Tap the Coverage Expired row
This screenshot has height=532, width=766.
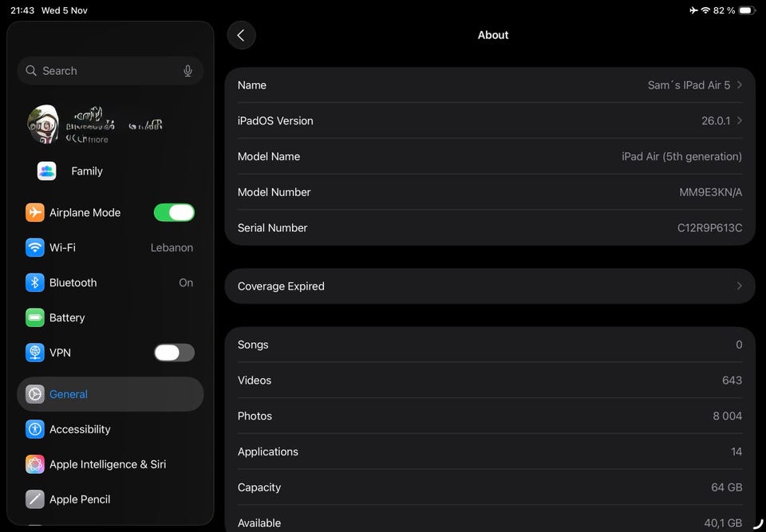tap(490, 286)
